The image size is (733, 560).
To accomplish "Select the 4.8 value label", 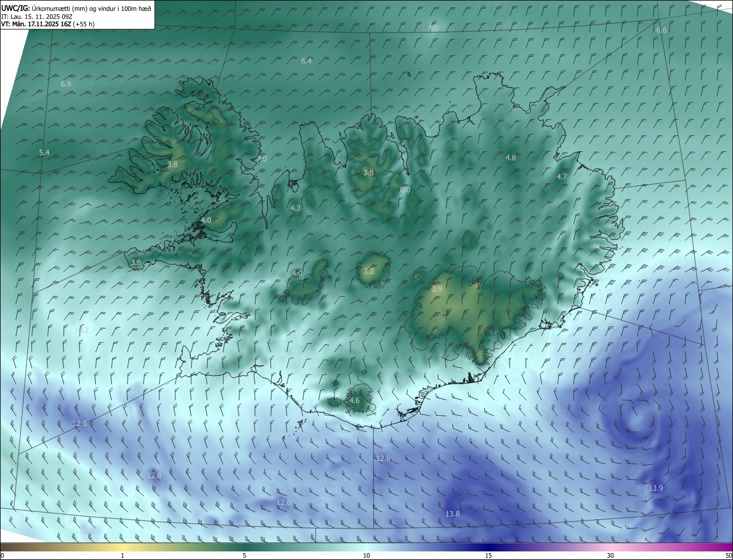I will coord(511,157).
